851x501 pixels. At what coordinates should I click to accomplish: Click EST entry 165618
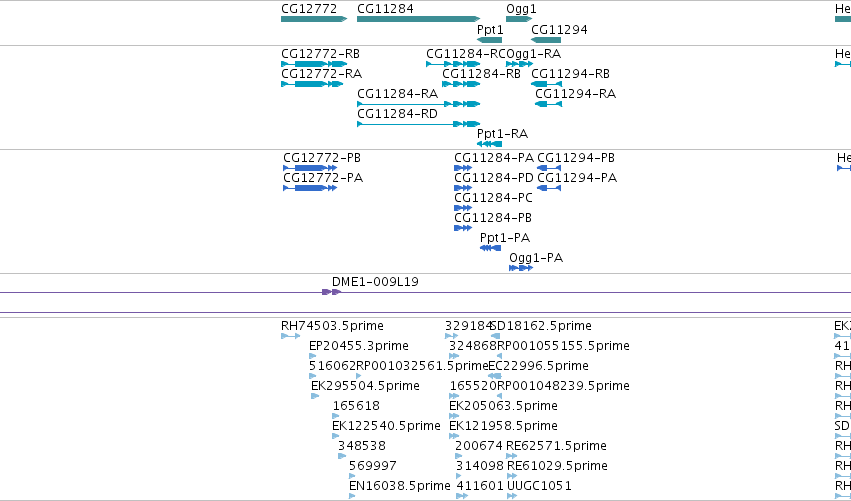point(356,406)
